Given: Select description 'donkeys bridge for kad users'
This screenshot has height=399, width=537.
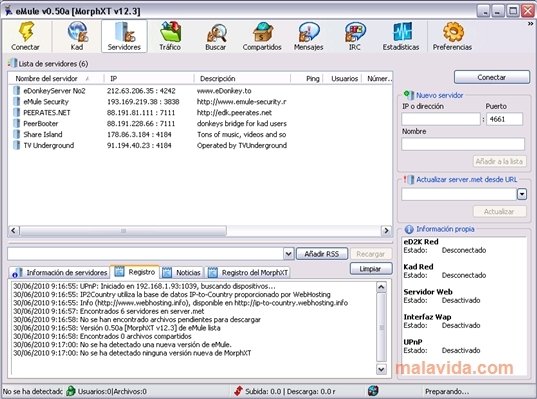Looking at the screenshot, I should (242, 124).
